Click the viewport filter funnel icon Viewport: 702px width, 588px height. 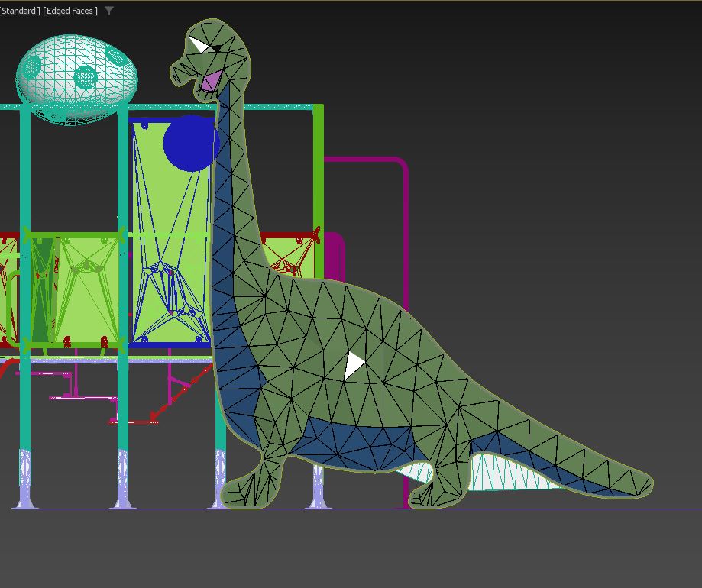click(109, 11)
